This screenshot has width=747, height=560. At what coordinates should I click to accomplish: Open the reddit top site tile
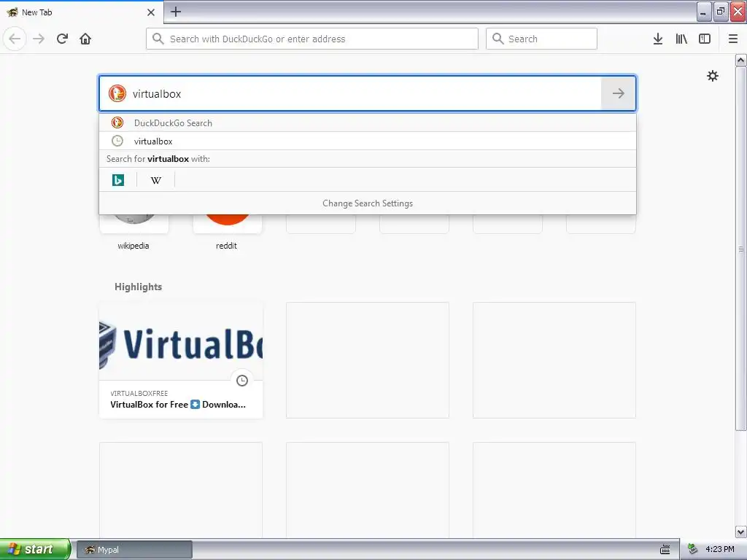(x=227, y=231)
